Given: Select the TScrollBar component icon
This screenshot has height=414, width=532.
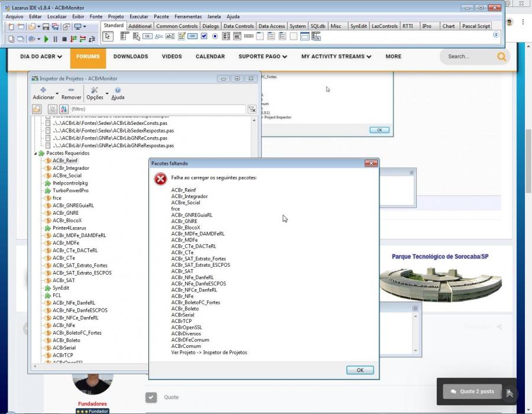Looking at the screenshot, I should [x=249, y=36].
